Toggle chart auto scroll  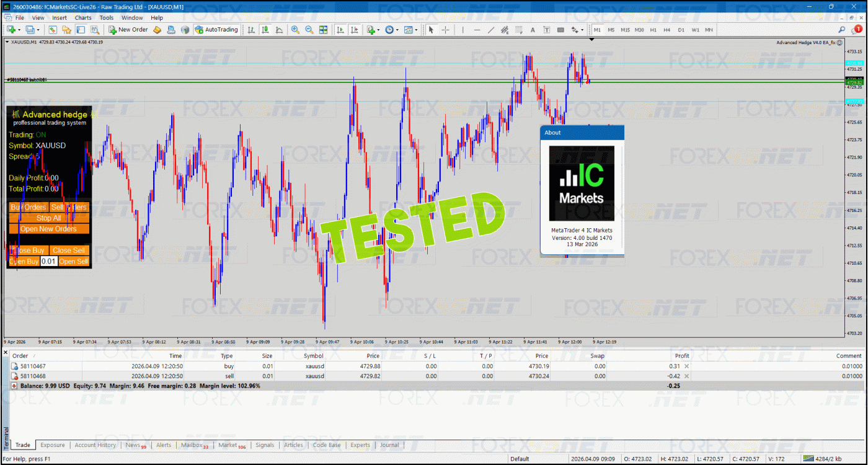pyautogui.click(x=340, y=30)
